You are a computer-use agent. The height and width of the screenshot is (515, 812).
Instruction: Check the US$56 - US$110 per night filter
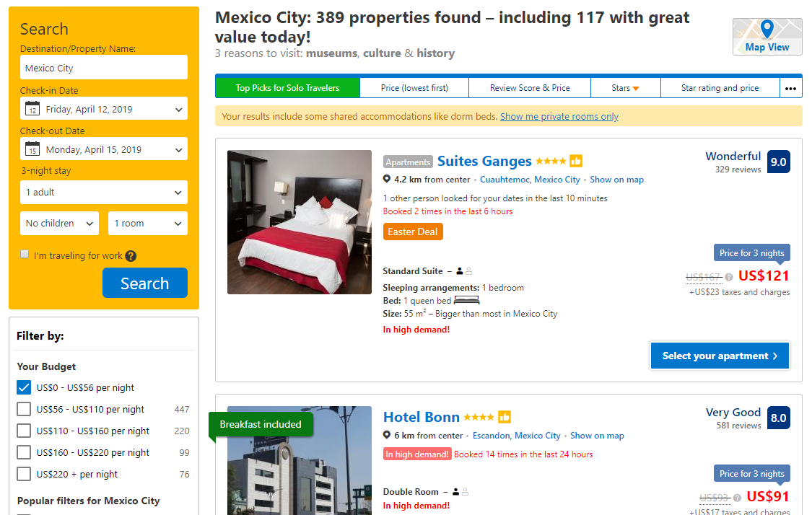(x=24, y=409)
